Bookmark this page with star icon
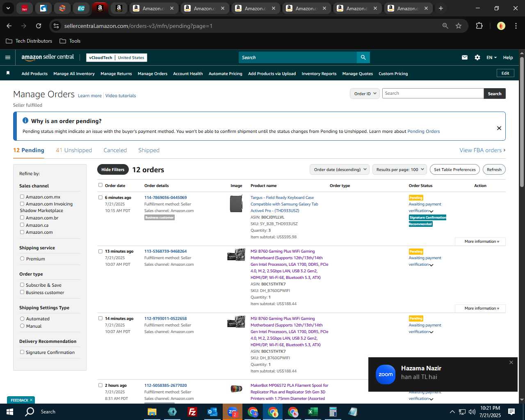The width and height of the screenshot is (525, 420). point(459,26)
